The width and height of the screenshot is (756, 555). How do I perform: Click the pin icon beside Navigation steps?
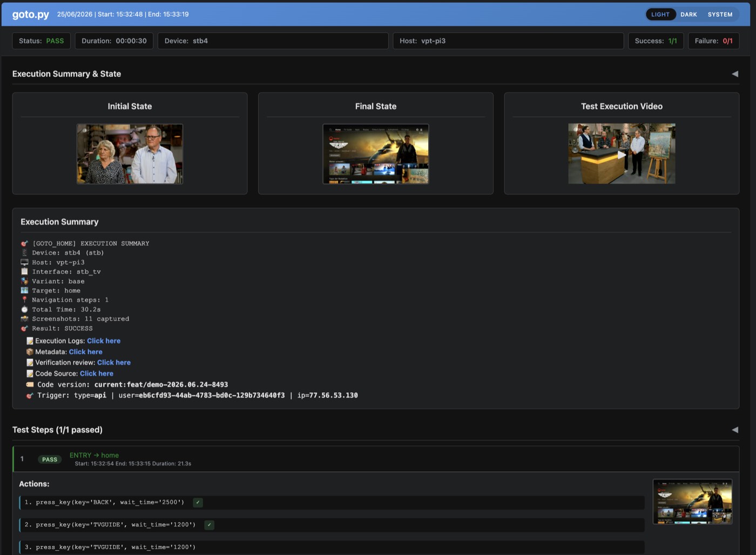(x=24, y=300)
